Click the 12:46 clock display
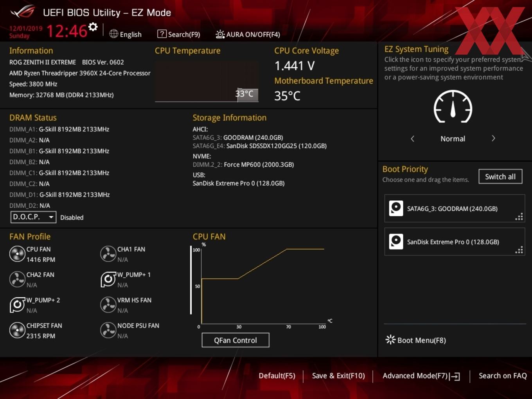This screenshot has height=399, width=532. pyautogui.click(x=67, y=31)
